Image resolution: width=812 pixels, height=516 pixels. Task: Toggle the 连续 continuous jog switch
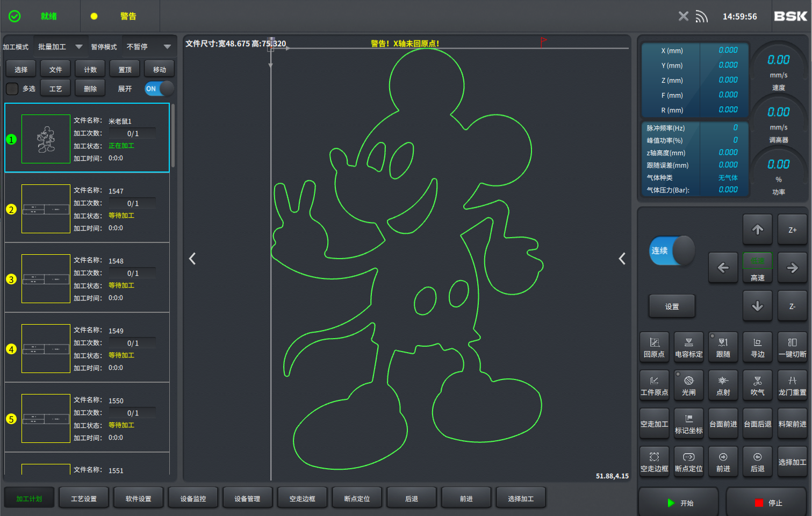672,250
